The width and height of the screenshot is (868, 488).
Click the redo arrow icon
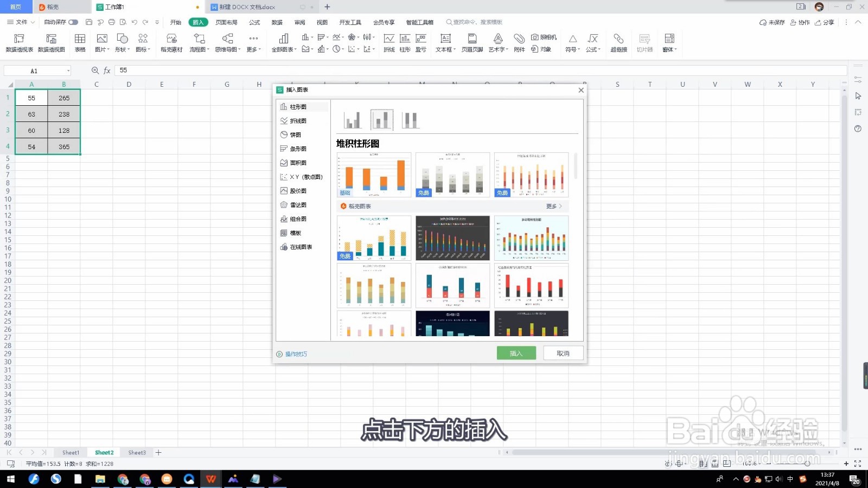(145, 22)
